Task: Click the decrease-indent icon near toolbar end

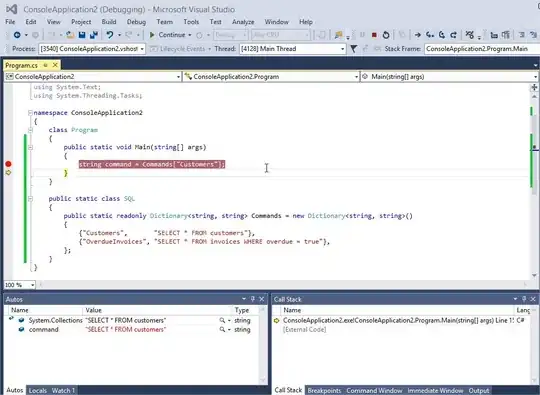Action: click(x=522, y=35)
